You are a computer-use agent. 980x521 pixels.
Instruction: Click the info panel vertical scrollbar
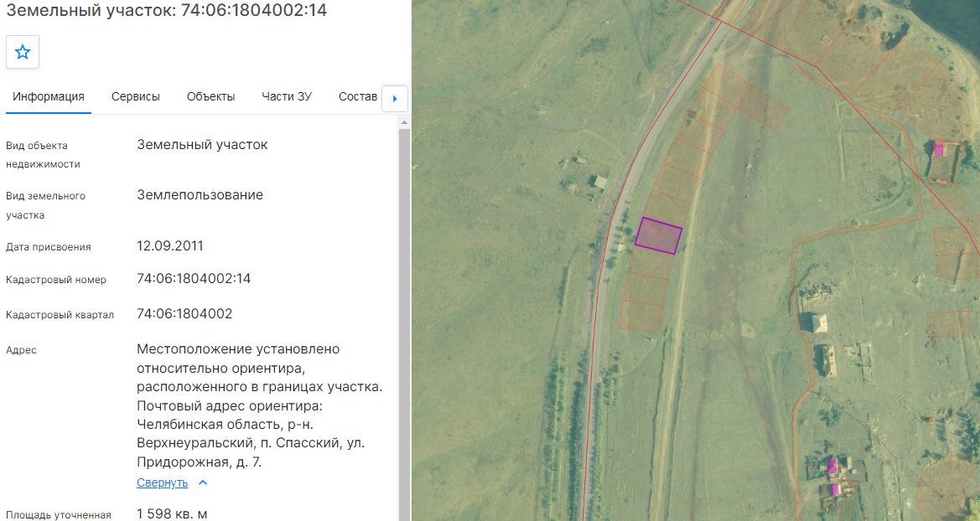pos(404,324)
